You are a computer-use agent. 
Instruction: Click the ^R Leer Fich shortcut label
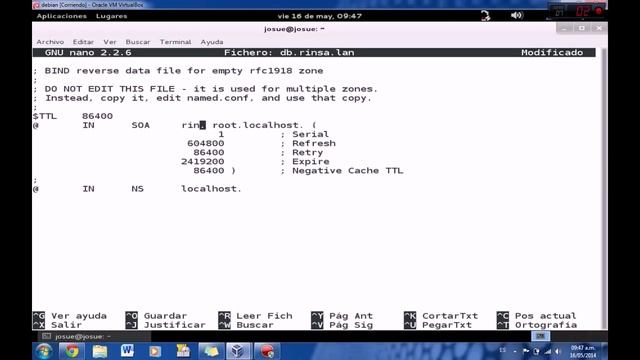click(255, 316)
